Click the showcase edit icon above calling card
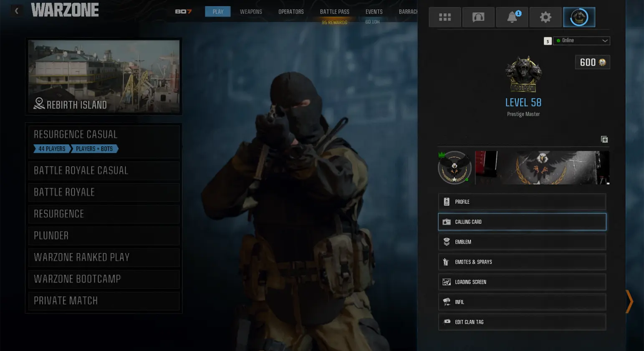The height and width of the screenshot is (351, 644). pyautogui.click(x=604, y=139)
